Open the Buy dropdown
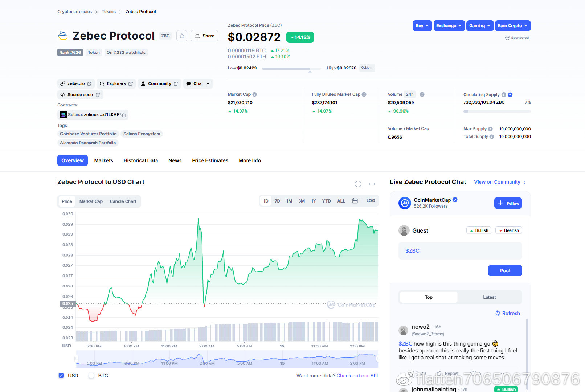The height and width of the screenshot is (392, 585). pos(422,26)
